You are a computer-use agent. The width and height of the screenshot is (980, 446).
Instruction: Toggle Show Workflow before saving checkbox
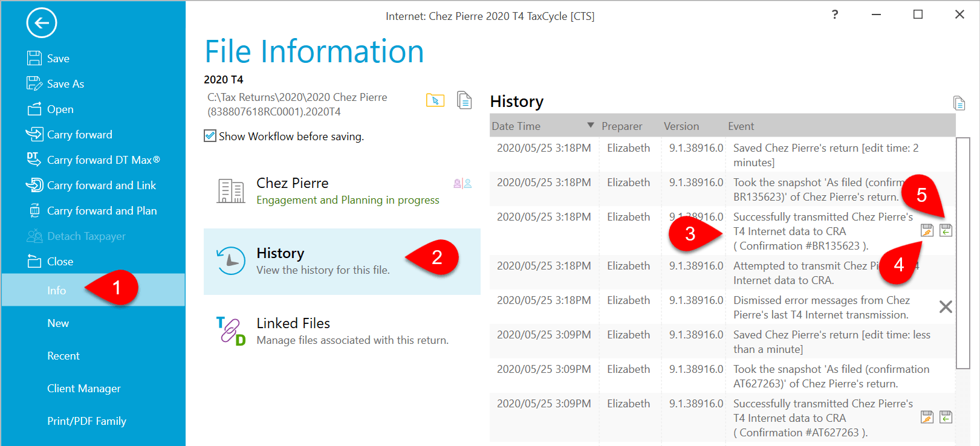tap(210, 136)
